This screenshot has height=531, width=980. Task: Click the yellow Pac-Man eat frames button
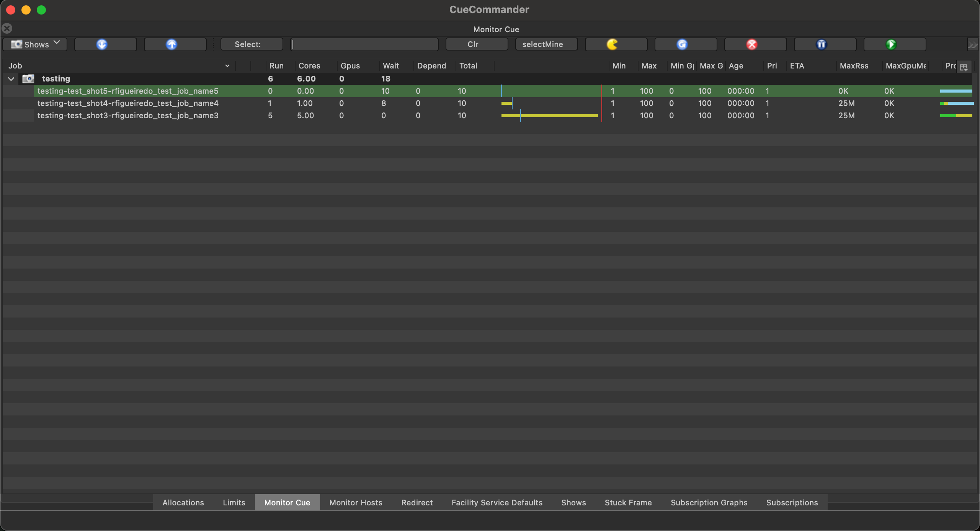point(616,44)
